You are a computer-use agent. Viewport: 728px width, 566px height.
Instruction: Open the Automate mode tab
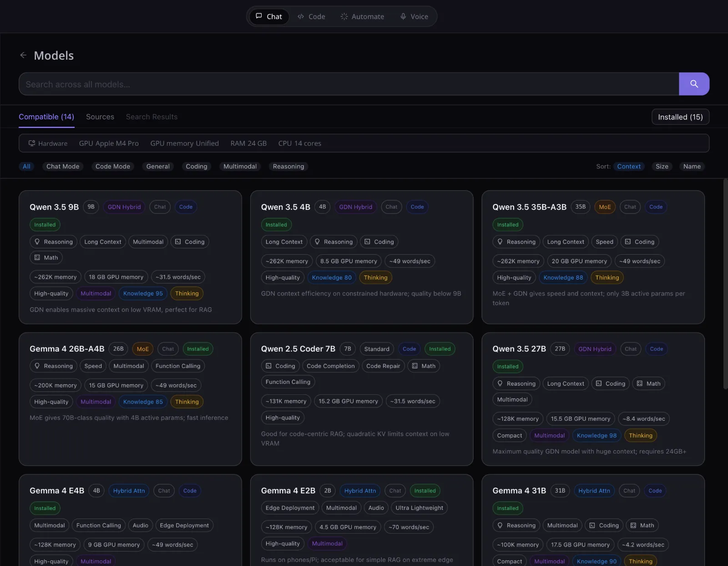(x=362, y=16)
